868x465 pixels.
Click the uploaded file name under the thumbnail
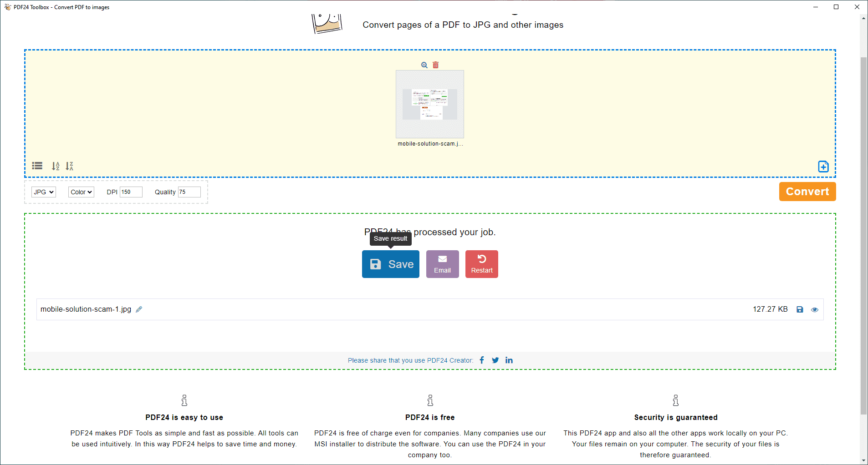pos(430,144)
